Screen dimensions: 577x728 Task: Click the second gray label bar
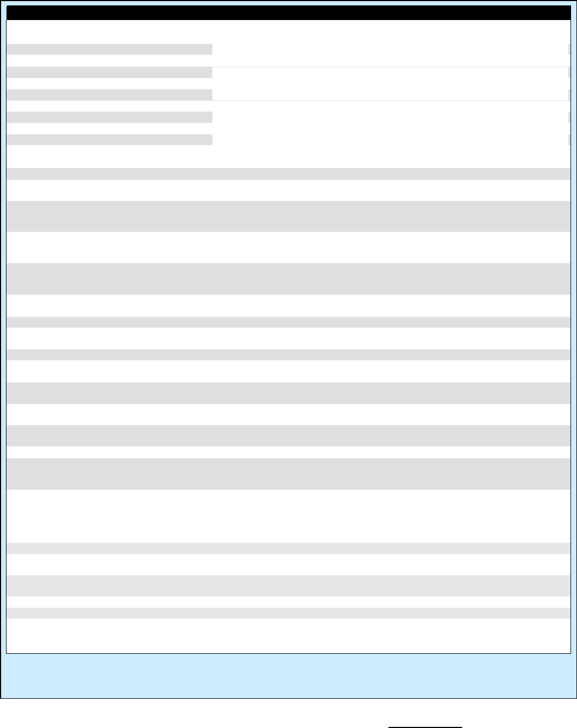109,73
